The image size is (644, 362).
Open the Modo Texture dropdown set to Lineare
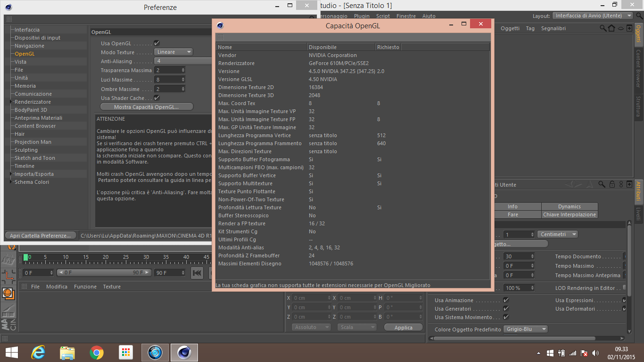[x=173, y=52]
